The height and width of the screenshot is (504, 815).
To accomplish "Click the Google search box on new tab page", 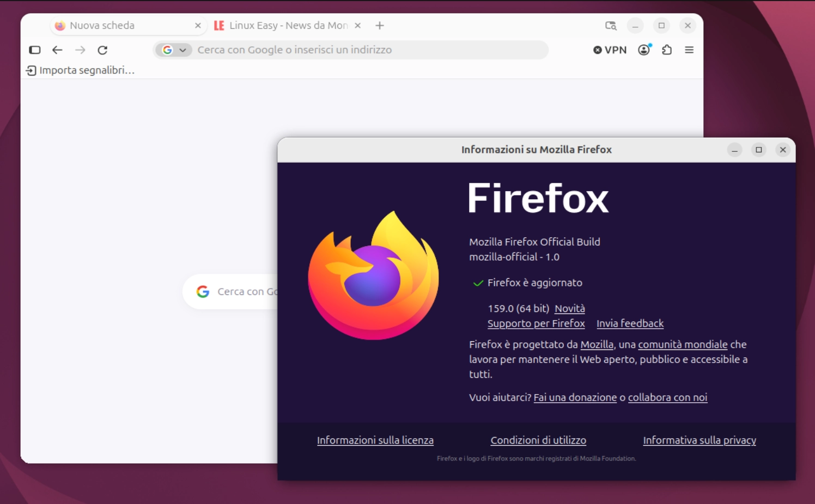I will click(x=230, y=292).
